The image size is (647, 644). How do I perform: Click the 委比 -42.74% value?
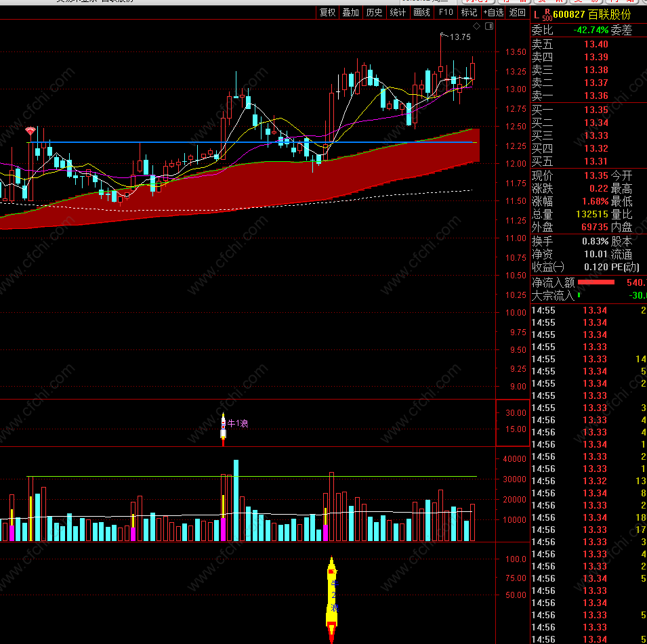[591, 30]
